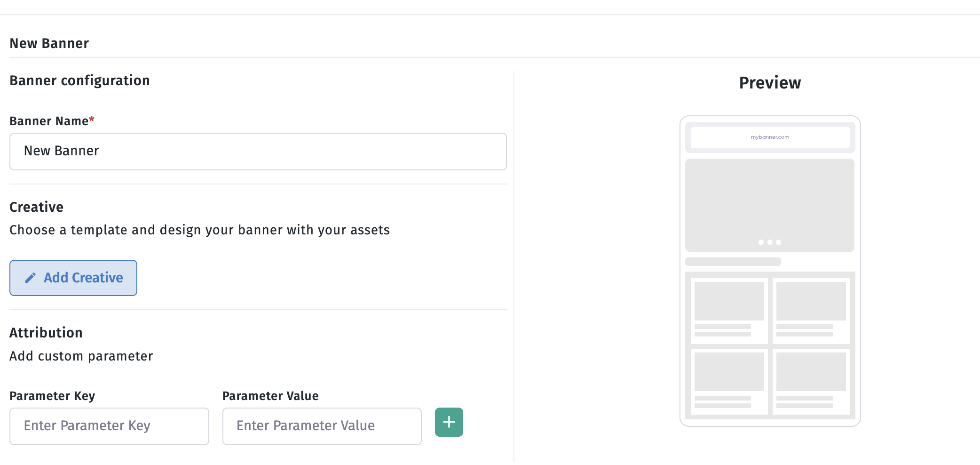The width and height of the screenshot is (980, 465).
Task: Focus the Enter Parameter Key field
Action: point(109,426)
